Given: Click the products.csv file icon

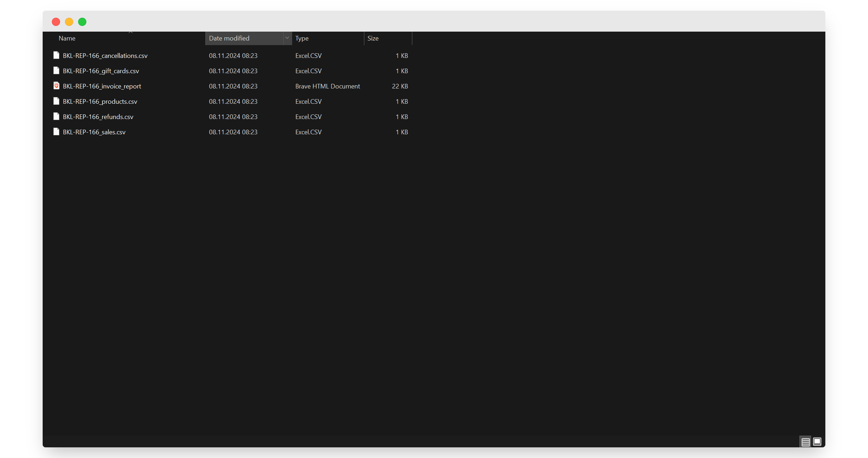Looking at the screenshot, I should [x=56, y=101].
